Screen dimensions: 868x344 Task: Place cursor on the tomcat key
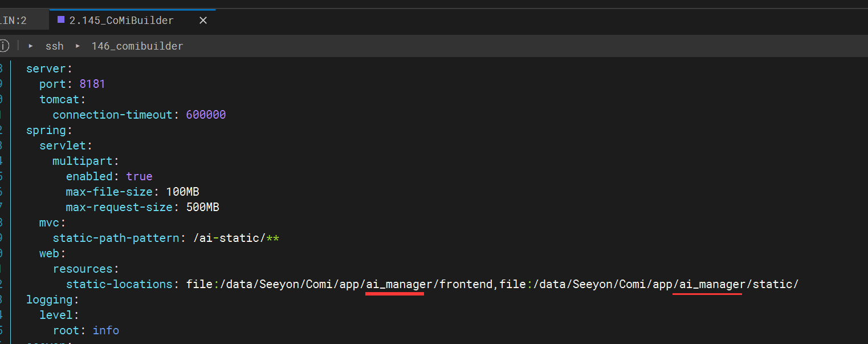tap(60, 99)
